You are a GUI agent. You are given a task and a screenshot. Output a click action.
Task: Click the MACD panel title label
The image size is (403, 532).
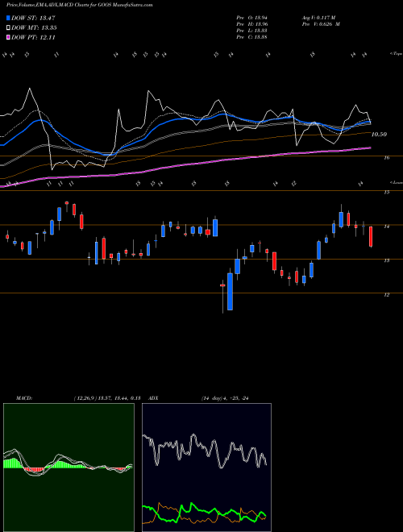click(24, 398)
